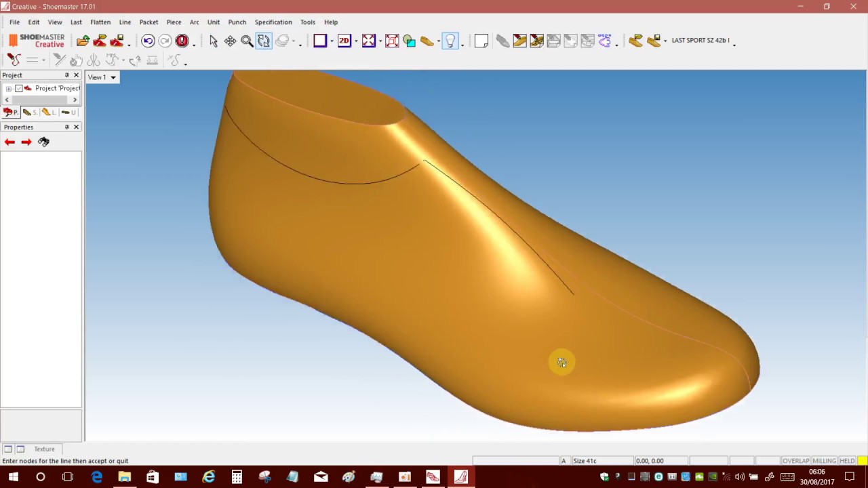Click the shoe with red pen icon

point(520,41)
